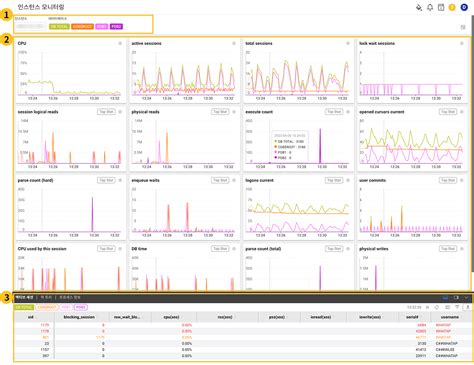Toggle the CDB$ROOT filter tag at top
Viewport: 474px width, 365px height.
pos(82,26)
